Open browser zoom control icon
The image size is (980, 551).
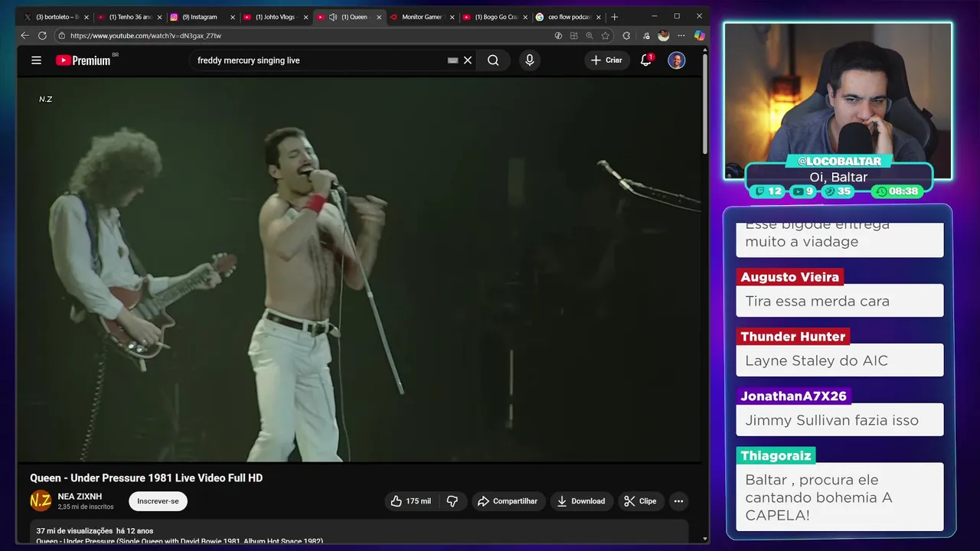point(589,35)
